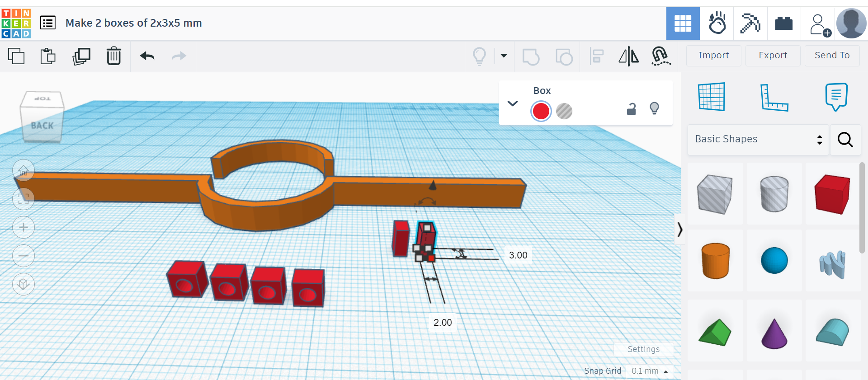The height and width of the screenshot is (380, 868).
Task: Click the view cube BACK face
Action: point(42,126)
